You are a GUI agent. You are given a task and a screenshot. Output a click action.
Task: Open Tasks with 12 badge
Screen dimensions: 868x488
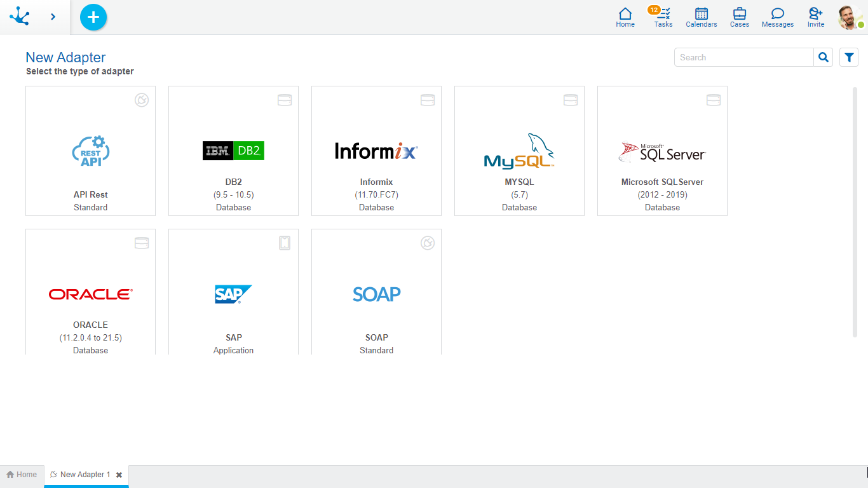click(x=663, y=17)
